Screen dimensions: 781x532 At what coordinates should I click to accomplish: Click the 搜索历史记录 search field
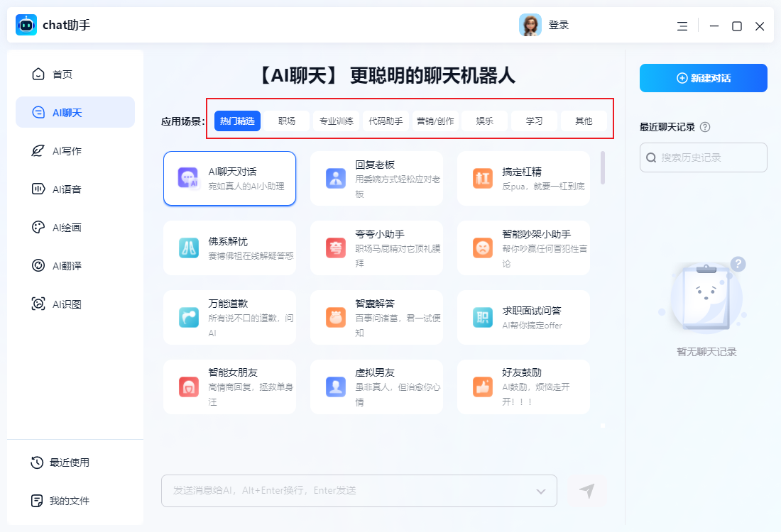703,157
